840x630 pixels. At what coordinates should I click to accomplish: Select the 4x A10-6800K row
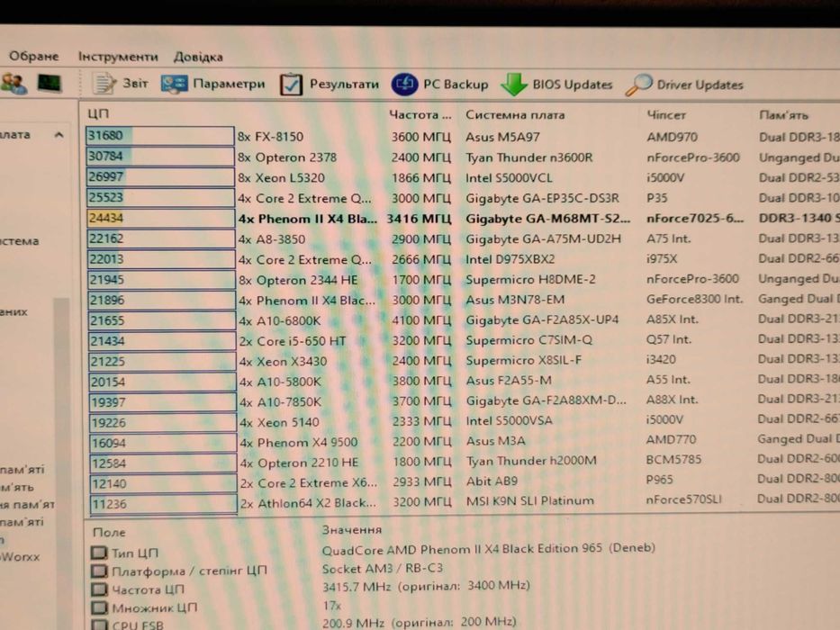[463, 320]
